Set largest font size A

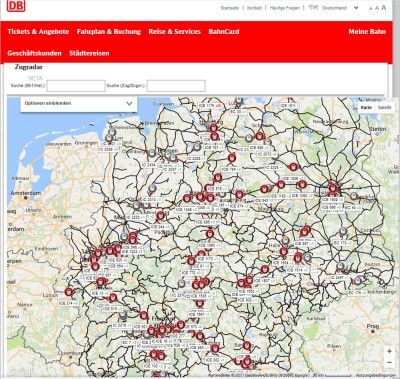pyautogui.click(x=384, y=8)
